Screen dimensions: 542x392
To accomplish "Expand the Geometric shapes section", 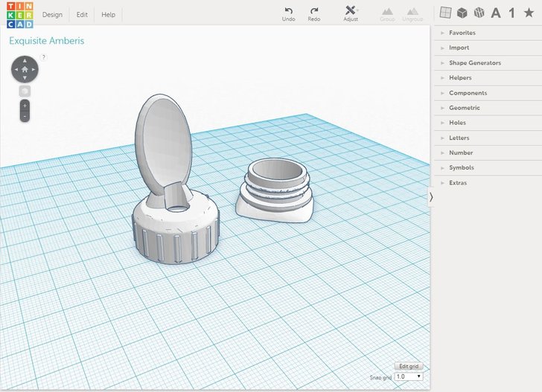I will (x=464, y=108).
